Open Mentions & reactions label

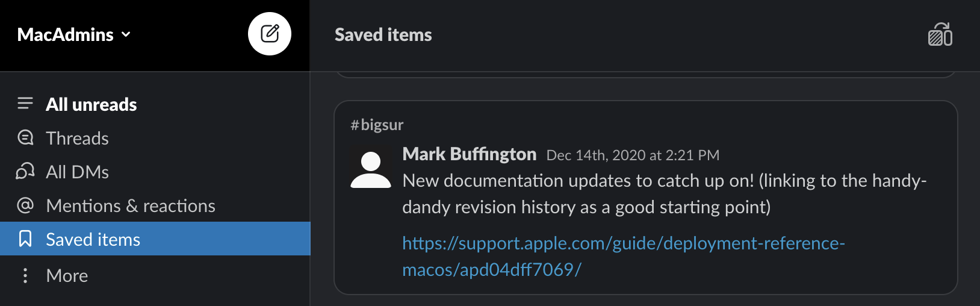[131, 206]
